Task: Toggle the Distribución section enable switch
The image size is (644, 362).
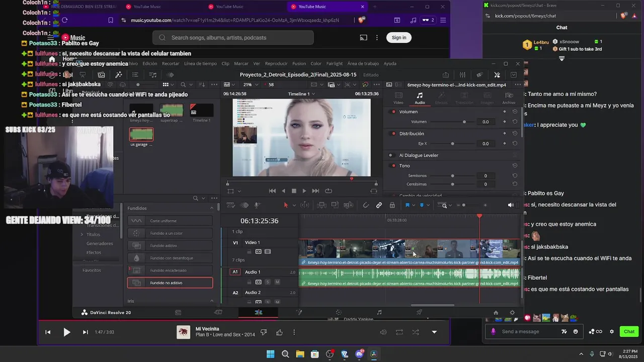Action: coord(393,133)
